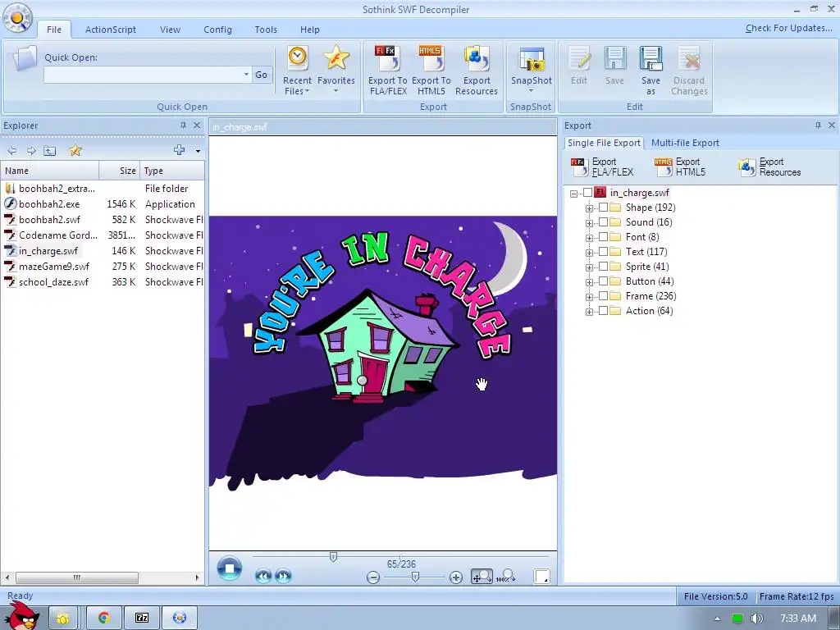Click Export Resources ribbon icon
Screen dimensions: 840x630
click(477, 71)
